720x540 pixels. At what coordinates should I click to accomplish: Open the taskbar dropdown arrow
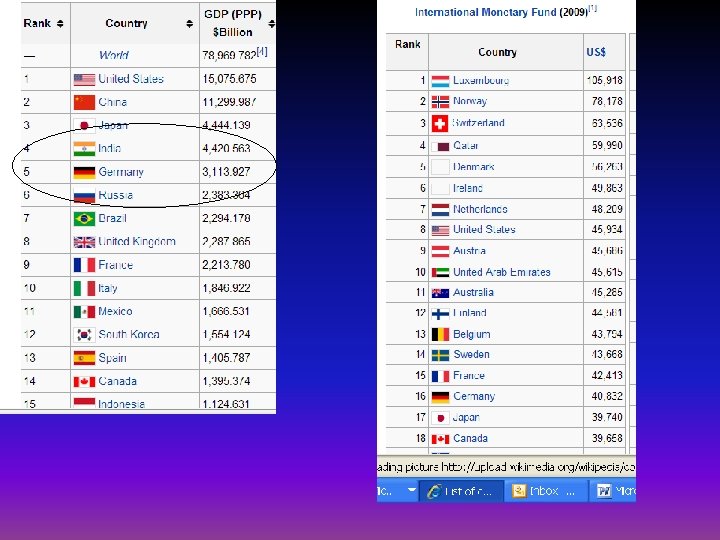pyautogui.click(x=412, y=490)
